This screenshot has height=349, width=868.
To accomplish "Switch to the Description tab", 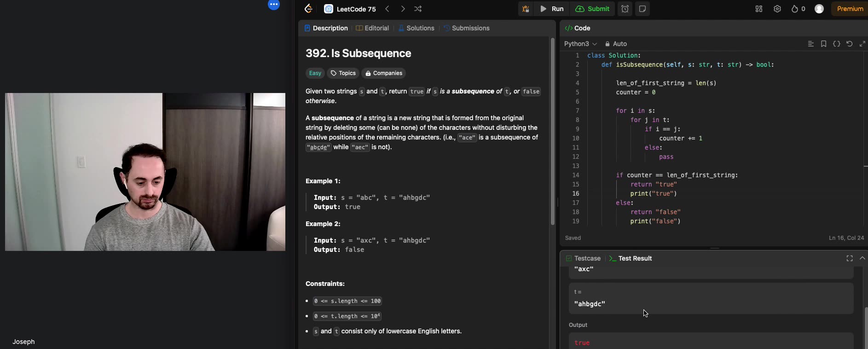I will tap(326, 28).
